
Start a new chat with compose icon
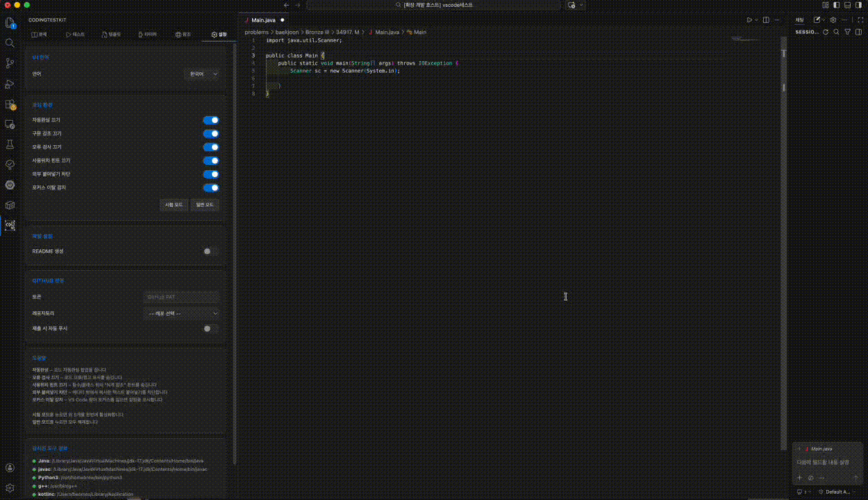[x=817, y=20]
